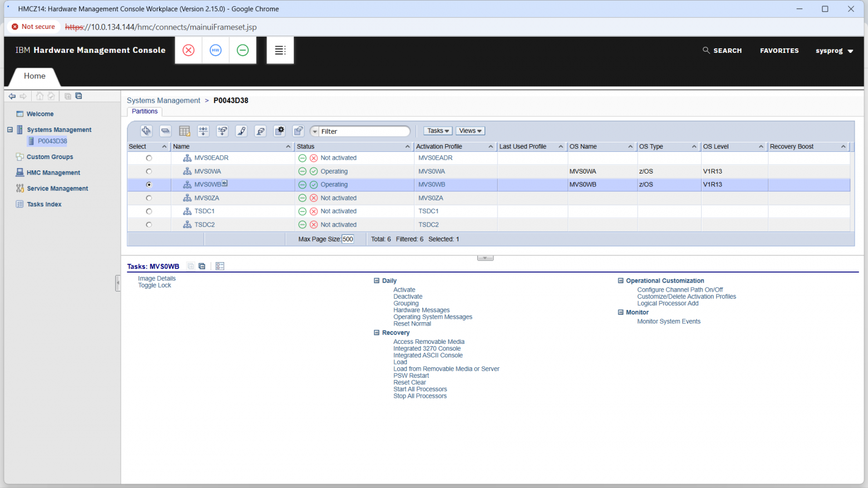Open the Tasks dropdown menu
The height and width of the screenshot is (488, 868).
438,131
